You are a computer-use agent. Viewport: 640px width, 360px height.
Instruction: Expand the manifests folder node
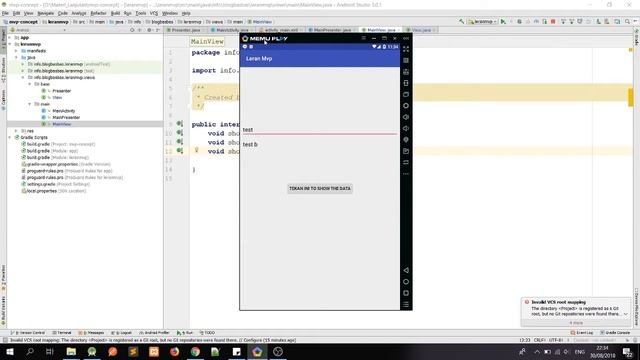click(x=16, y=51)
